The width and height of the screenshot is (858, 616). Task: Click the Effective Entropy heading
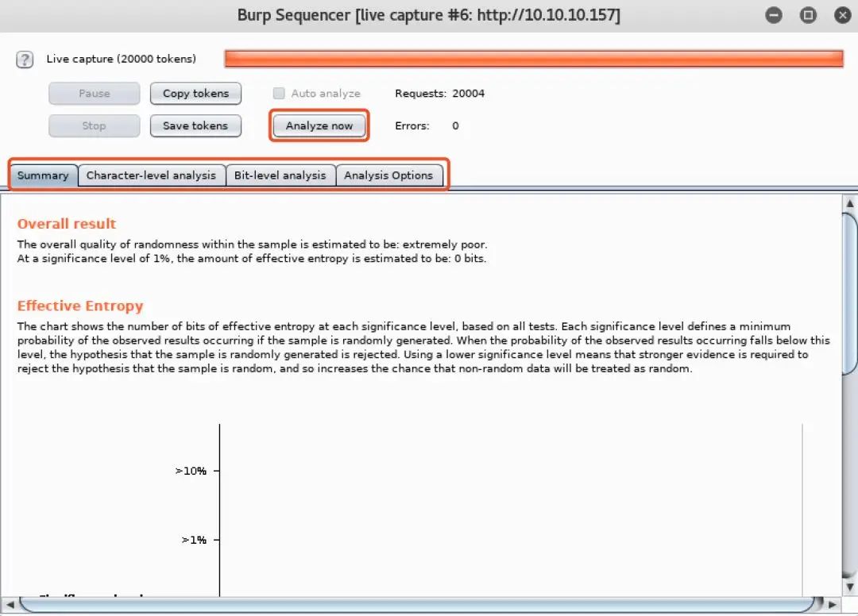(80, 306)
